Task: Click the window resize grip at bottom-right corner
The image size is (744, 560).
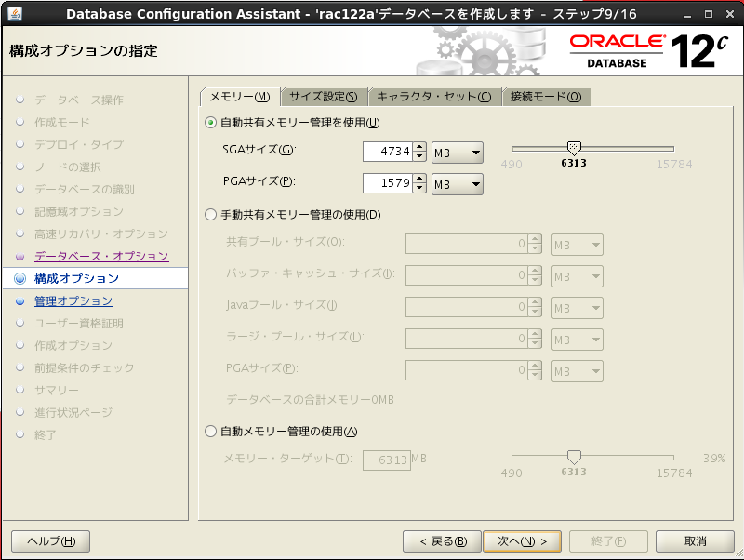Action: tap(738, 553)
